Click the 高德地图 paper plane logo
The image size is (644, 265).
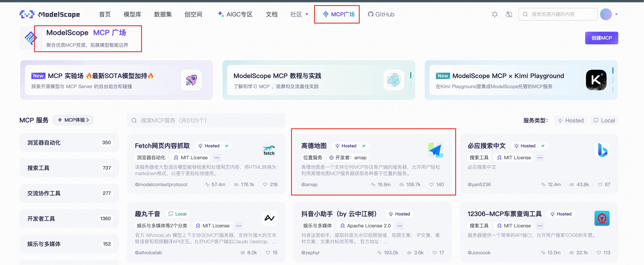click(435, 150)
